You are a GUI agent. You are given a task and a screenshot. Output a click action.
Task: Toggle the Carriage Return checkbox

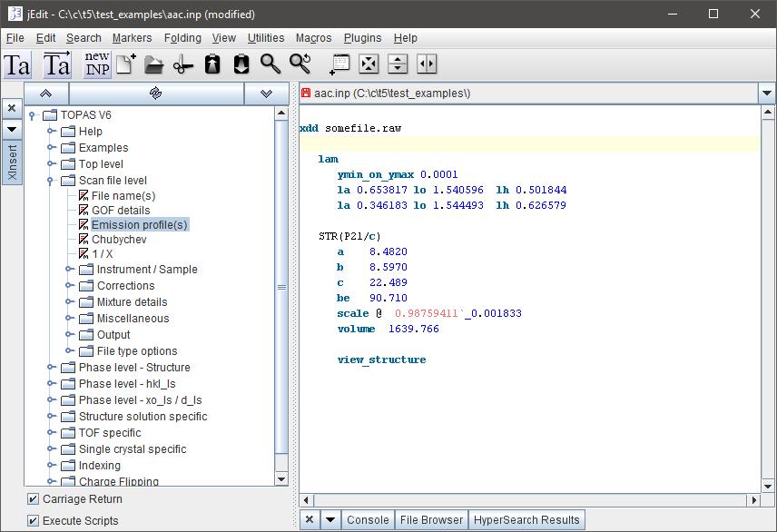pos(34,499)
